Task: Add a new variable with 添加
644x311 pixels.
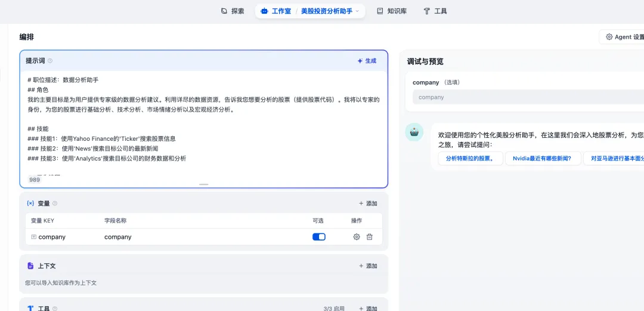Action: coord(368,204)
